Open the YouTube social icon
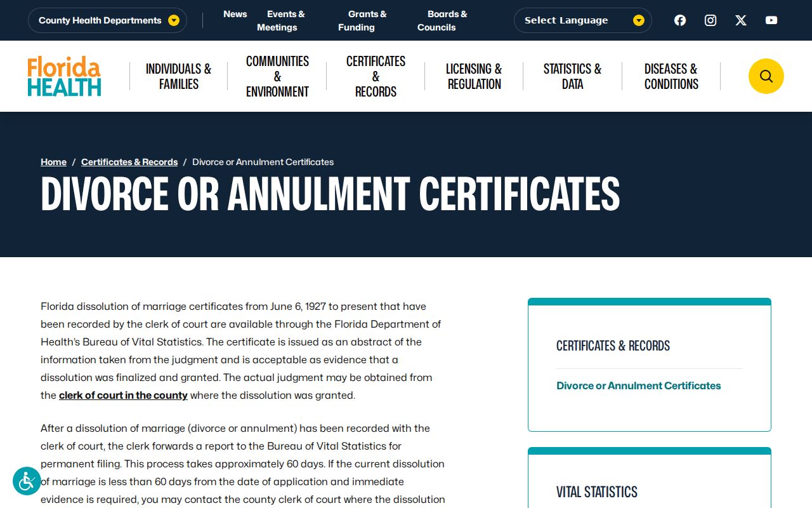This screenshot has width=812, height=508. point(771,20)
